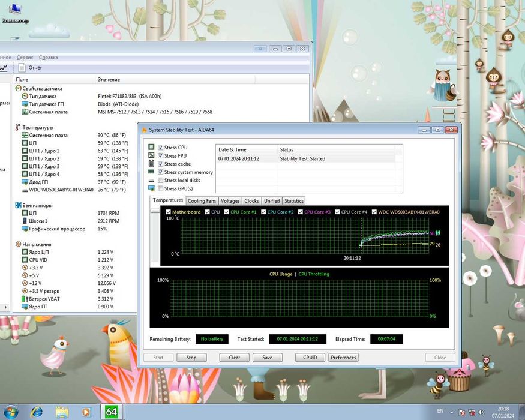Toggle the Stress cache checkbox
525x420 pixels.
pyautogui.click(x=161, y=164)
